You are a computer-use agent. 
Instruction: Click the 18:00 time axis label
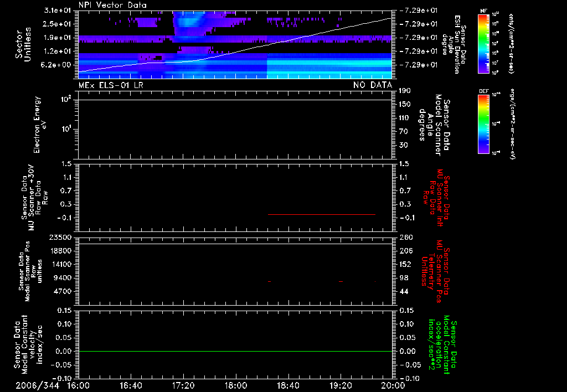(x=236, y=385)
